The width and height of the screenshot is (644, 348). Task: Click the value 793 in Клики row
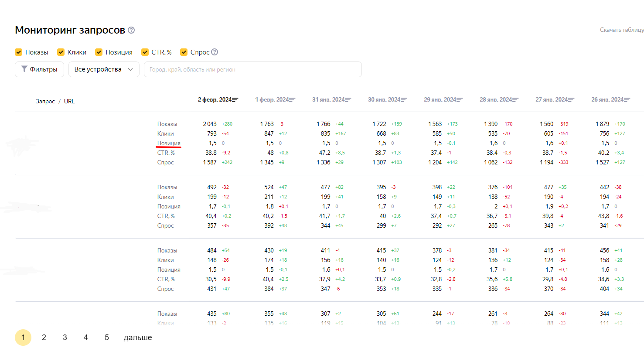pyautogui.click(x=212, y=134)
